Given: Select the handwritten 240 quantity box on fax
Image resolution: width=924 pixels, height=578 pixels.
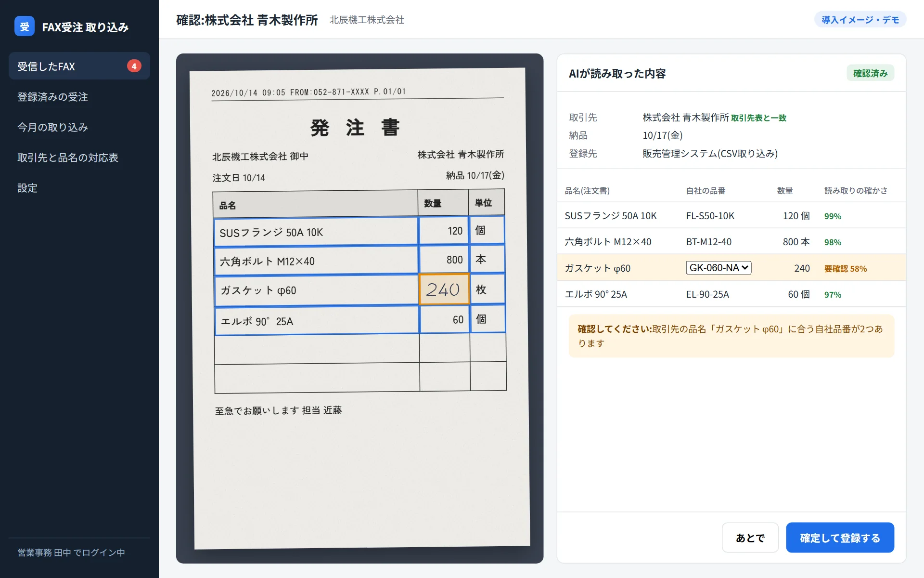Looking at the screenshot, I should 444,289.
